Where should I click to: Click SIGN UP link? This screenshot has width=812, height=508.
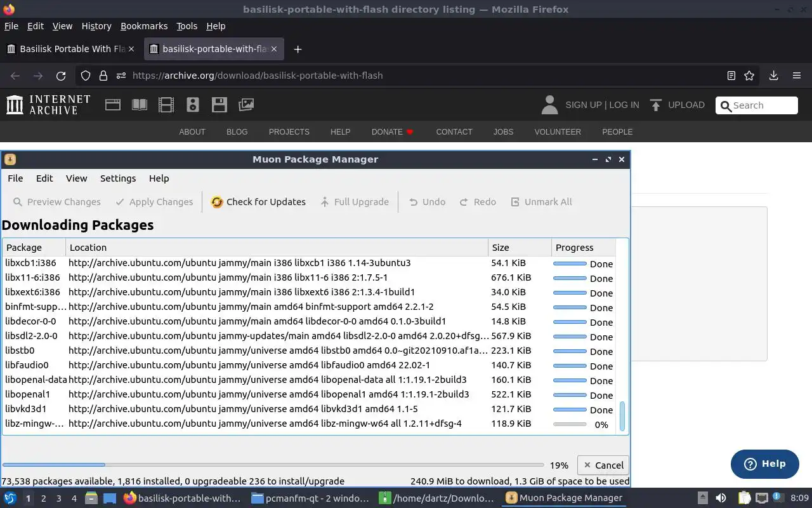coord(583,105)
